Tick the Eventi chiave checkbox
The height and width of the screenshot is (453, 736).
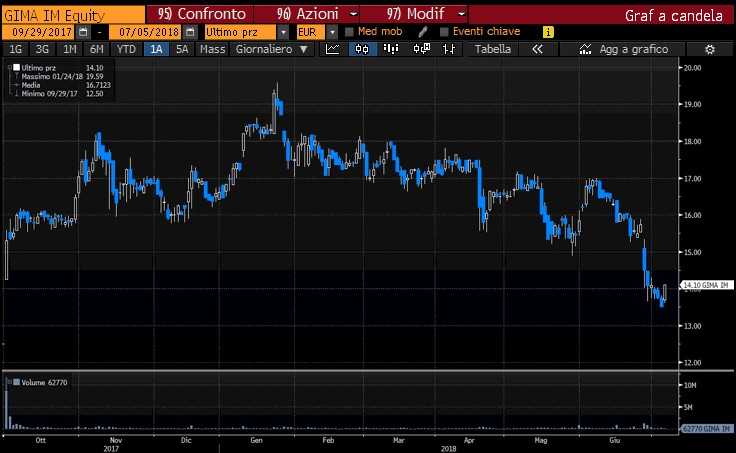[x=444, y=32]
